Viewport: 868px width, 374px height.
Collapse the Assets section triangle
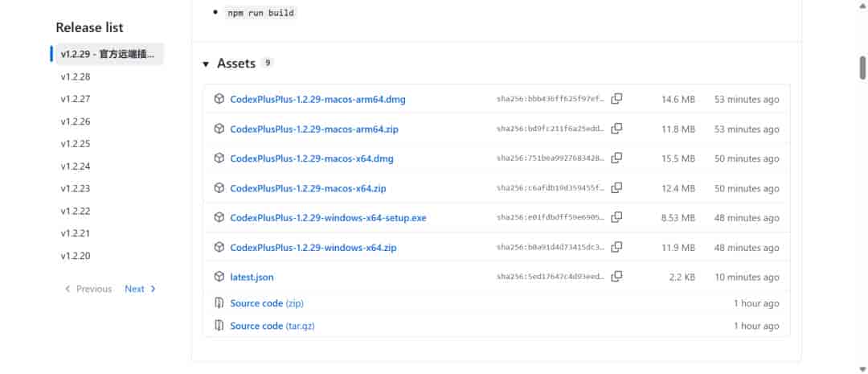tap(206, 64)
